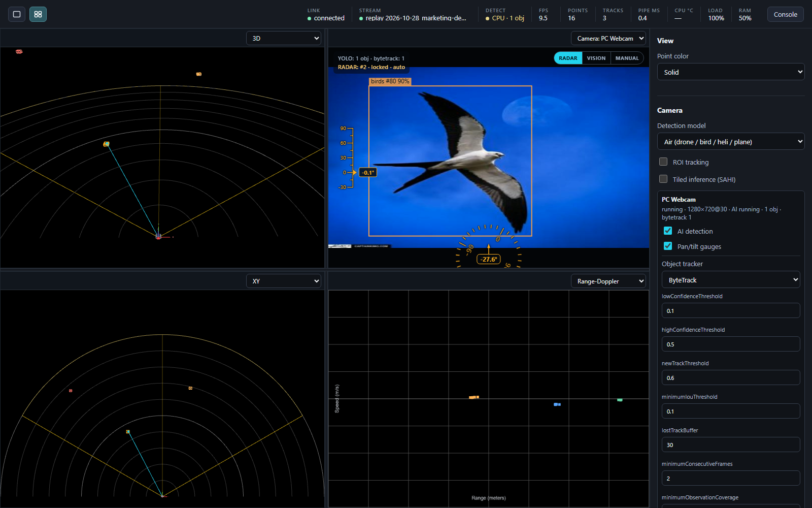Click the locked track marker in 3D view
This screenshot has height=508, width=812.
click(106, 144)
